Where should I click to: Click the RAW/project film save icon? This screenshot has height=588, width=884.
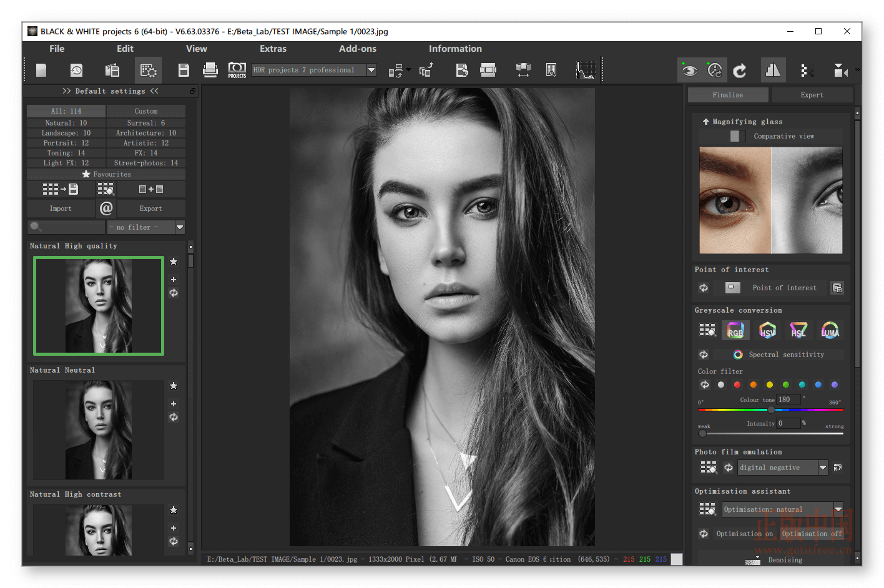coord(112,70)
